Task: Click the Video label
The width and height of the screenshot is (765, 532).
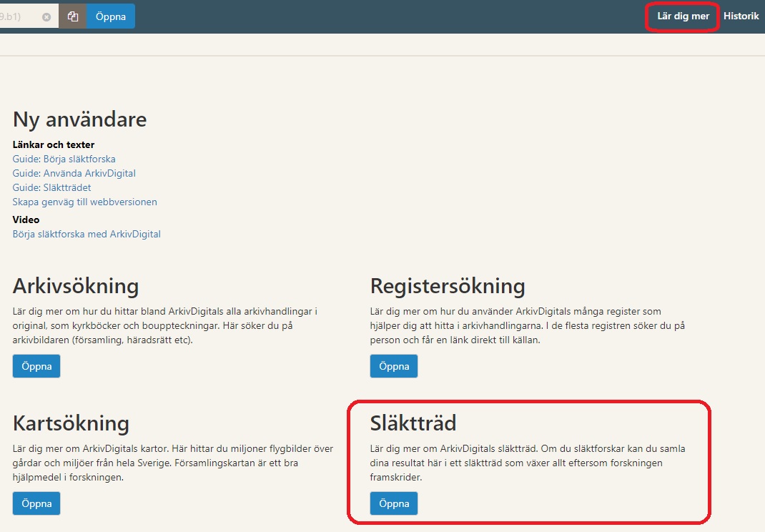Action: (26, 220)
